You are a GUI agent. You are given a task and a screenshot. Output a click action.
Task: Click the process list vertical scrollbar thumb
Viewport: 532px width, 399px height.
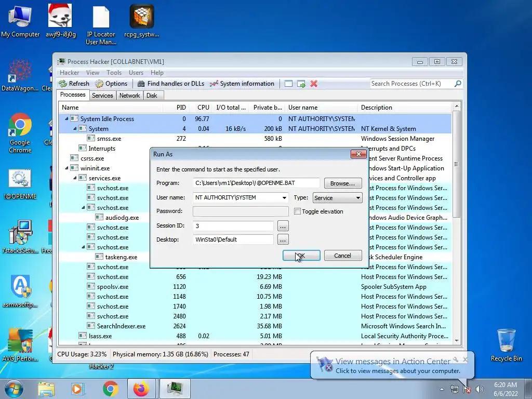pos(456,164)
